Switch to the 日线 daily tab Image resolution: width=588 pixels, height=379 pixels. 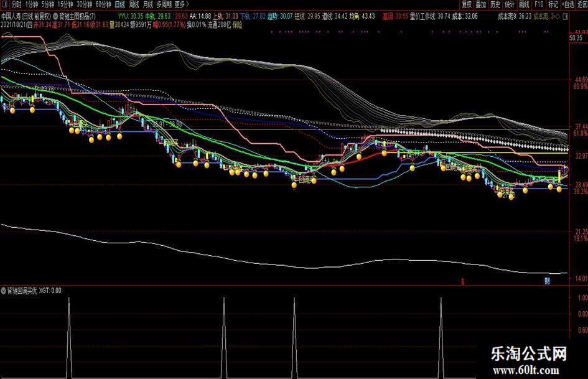tap(120, 4)
